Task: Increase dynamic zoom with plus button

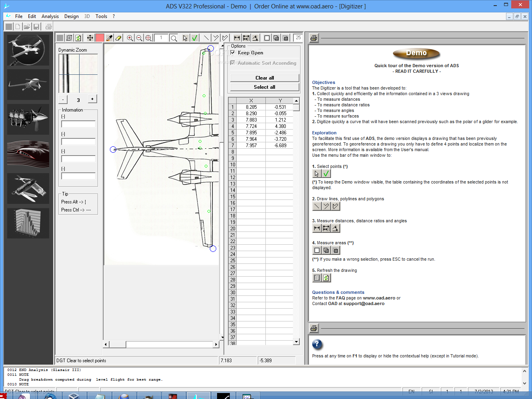Action: point(92,99)
